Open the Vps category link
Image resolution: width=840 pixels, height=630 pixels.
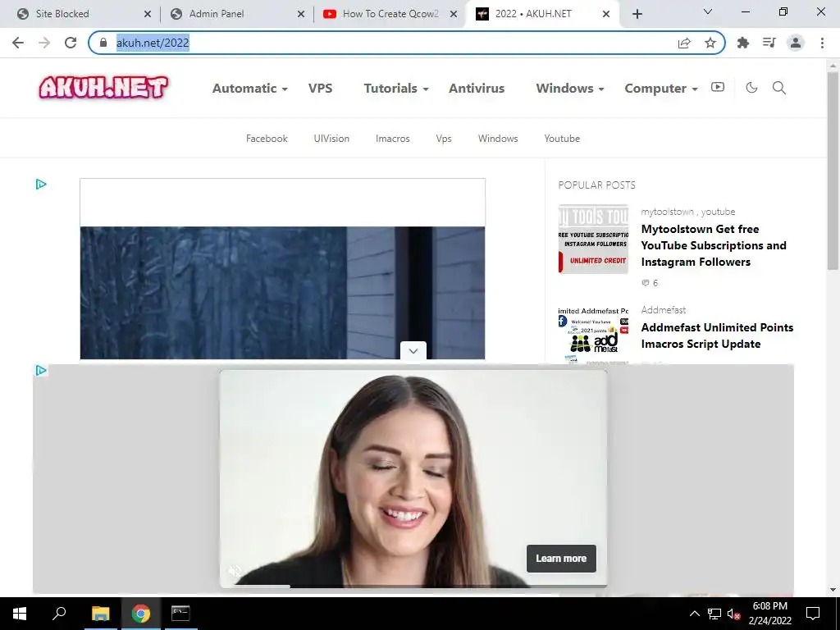click(x=444, y=139)
